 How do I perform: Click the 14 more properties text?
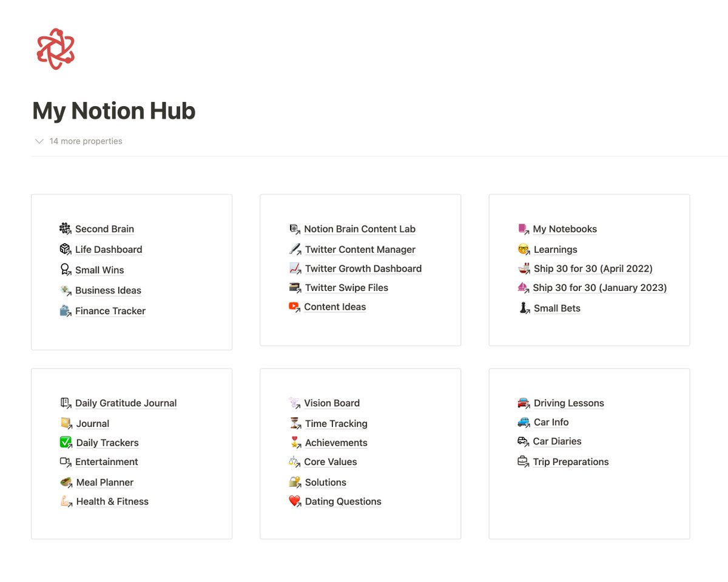pyautogui.click(x=86, y=141)
